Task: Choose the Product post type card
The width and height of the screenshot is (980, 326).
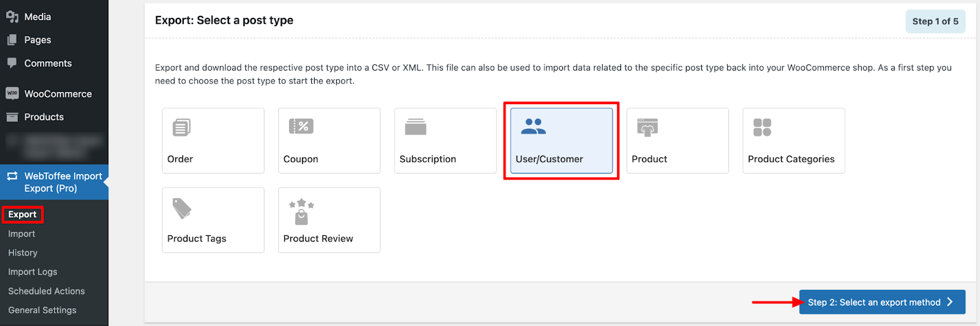Action: click(x=677, y=141)
